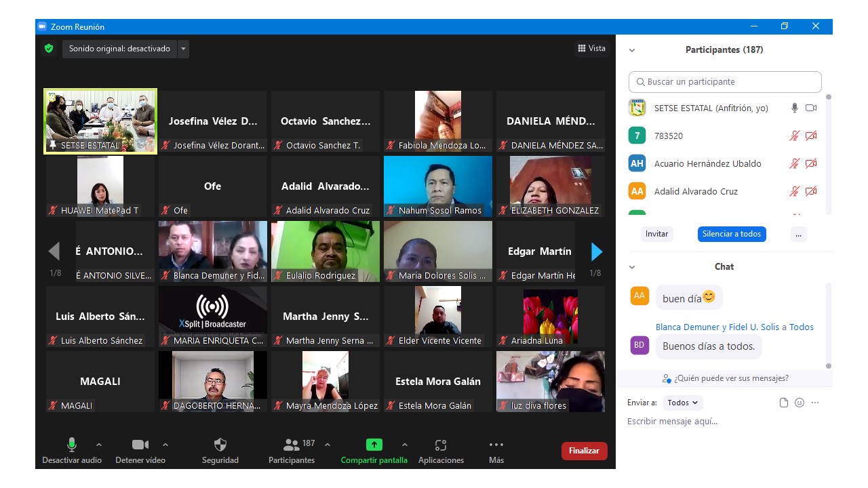Click the green encryption shield icon
Viewport: 868px width, 488px height.
(49, 49)
